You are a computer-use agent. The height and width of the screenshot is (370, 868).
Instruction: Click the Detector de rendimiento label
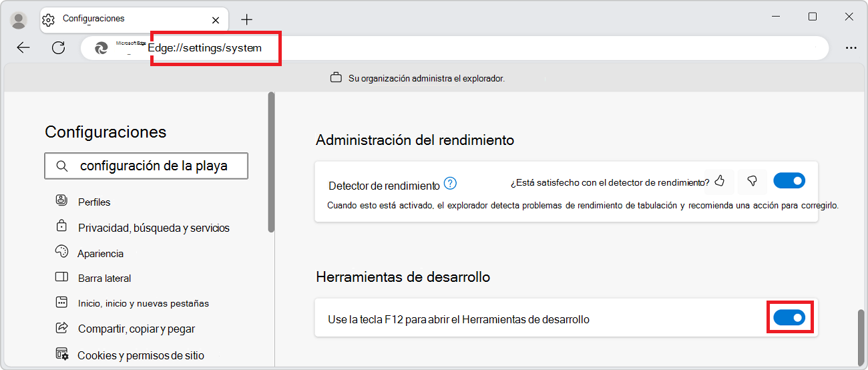384,186
